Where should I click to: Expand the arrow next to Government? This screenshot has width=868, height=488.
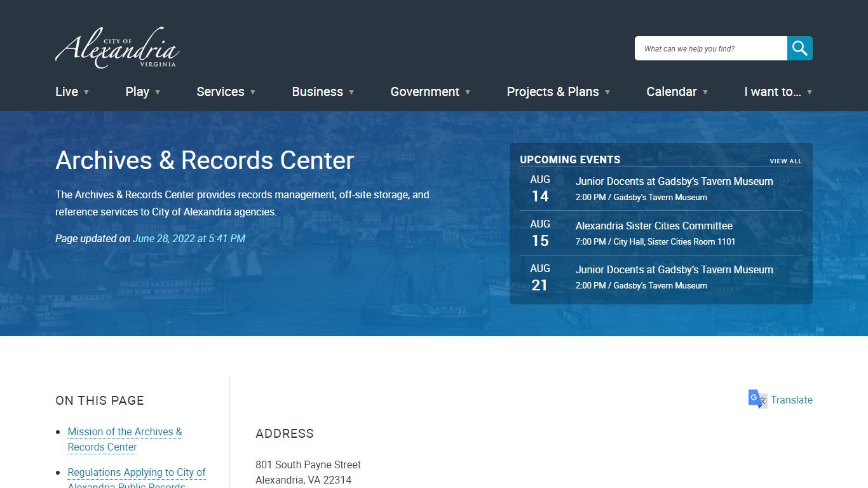click(x=468, y=92)
